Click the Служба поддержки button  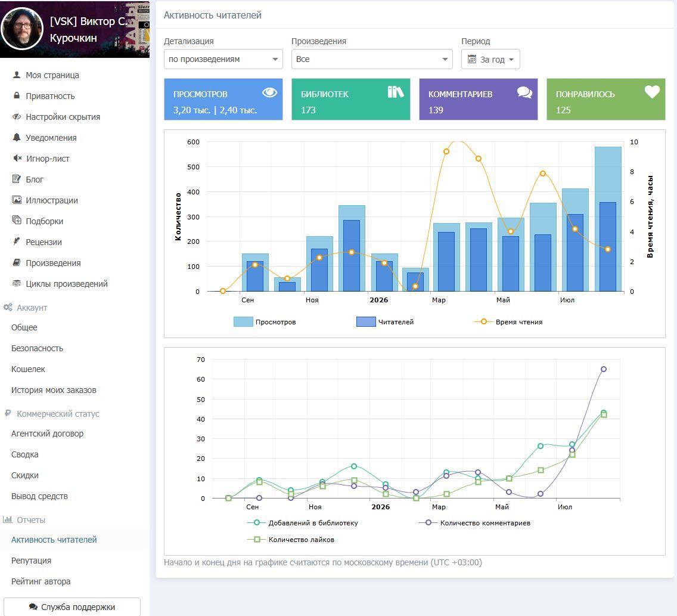click(72, 607)
